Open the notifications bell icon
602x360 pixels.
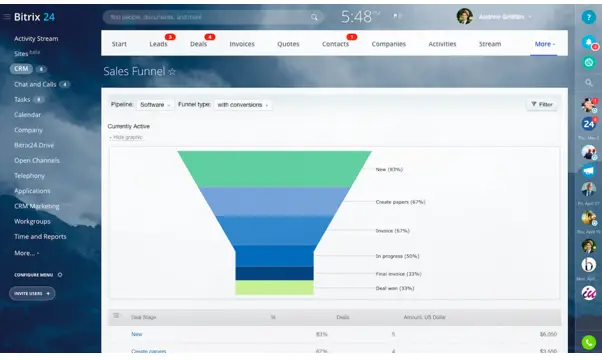click(x=588, y=42)
